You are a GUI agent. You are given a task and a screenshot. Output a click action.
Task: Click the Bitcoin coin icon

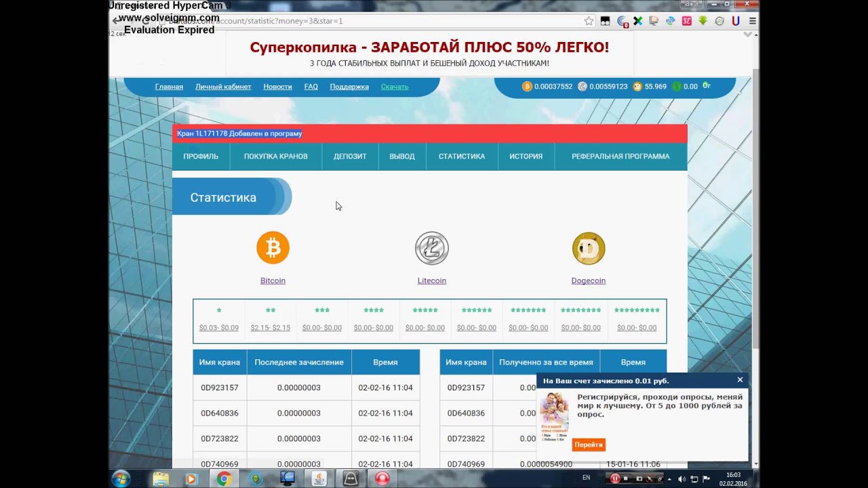point(273,247)
